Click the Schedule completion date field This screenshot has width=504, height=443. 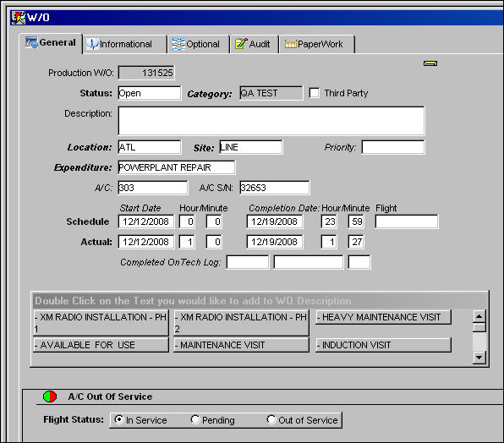[275, 221]
